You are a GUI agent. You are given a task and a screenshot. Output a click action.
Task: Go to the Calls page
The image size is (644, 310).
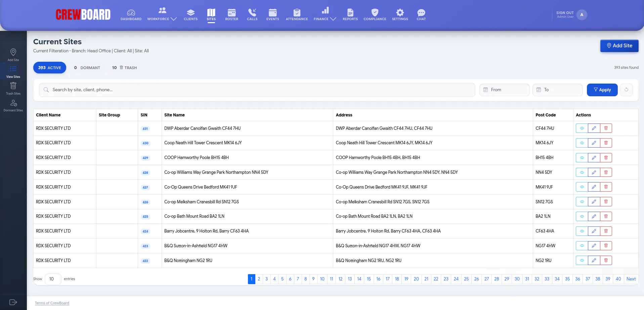click(252, 15)
